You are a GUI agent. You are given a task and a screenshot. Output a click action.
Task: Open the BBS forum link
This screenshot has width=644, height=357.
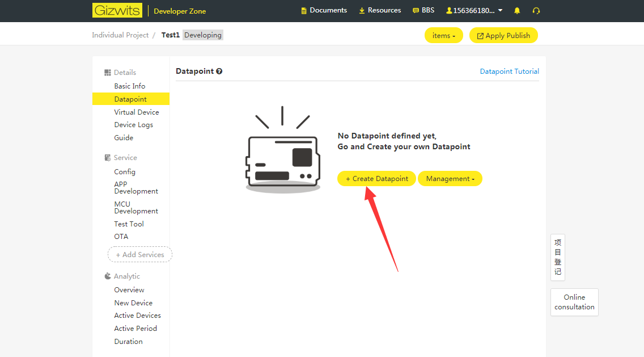pos(423,11)
